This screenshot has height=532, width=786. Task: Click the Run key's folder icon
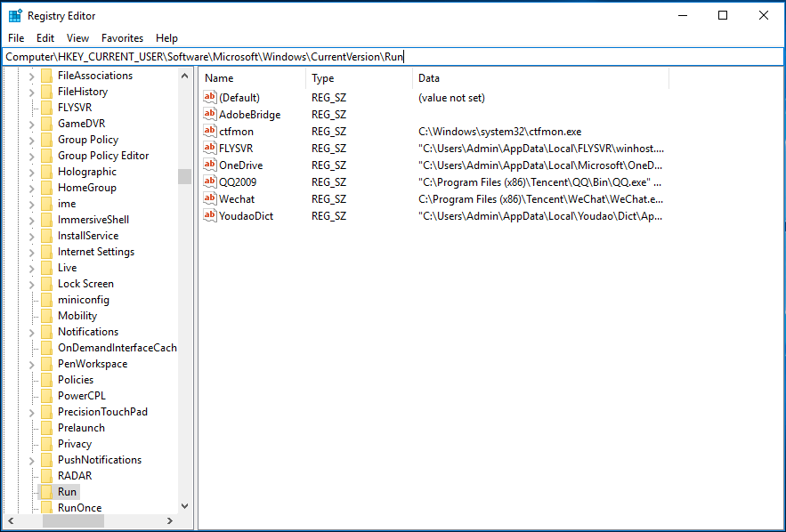[47, 491]
